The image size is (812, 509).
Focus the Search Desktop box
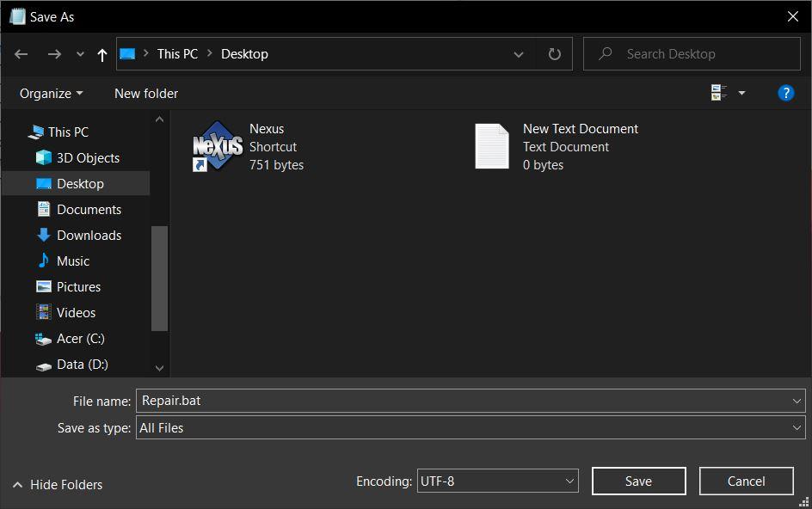click(x=692, y=54)
